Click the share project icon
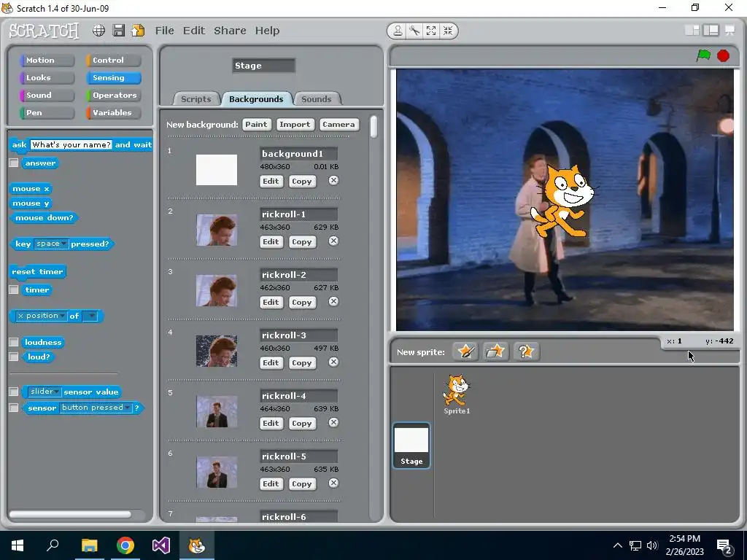Screen dimensions: 747x560 [x=138, y=31]
